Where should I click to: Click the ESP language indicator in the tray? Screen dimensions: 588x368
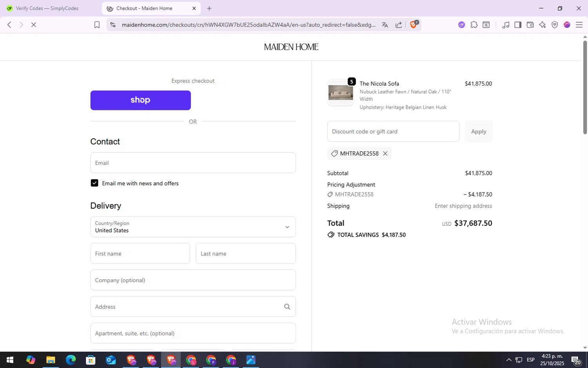click(530, 360)
